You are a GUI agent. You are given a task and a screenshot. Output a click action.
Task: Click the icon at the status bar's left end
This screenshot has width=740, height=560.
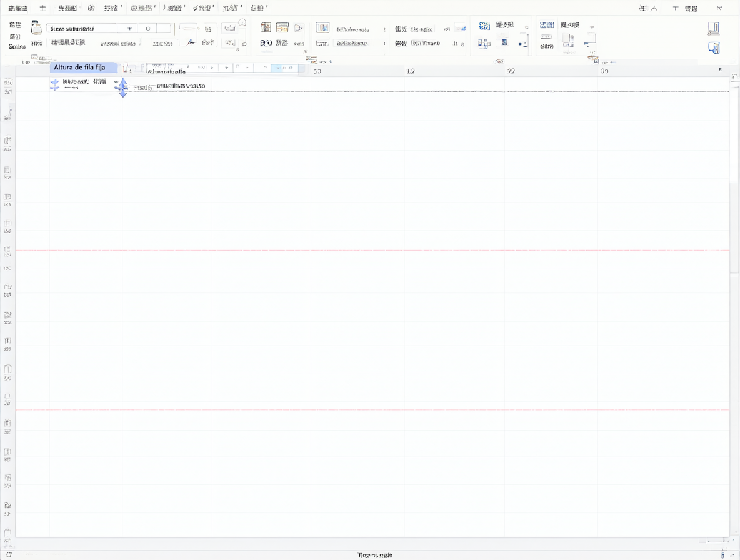click(9, 555)
